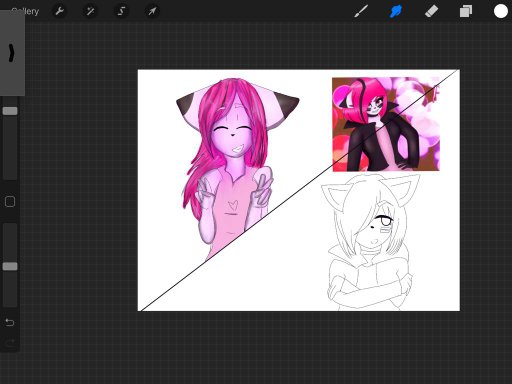
Task: Tap the brush size slider handle
Action: pos(10,111)
